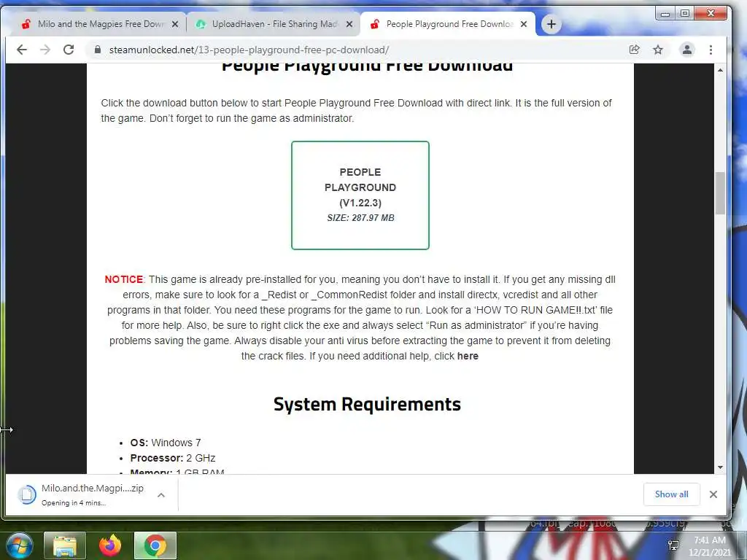Click the Milo tab's red lock favicon

pos(26,24)
